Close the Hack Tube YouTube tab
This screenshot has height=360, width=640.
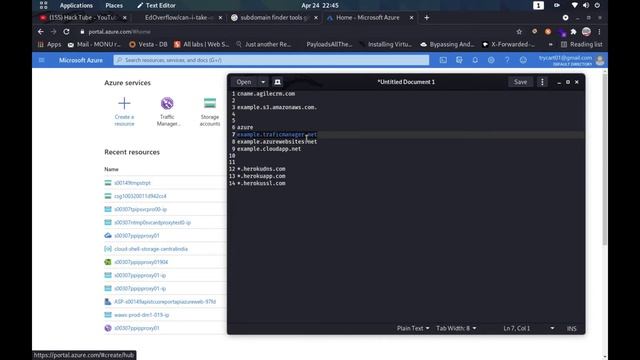pos(124,18)
